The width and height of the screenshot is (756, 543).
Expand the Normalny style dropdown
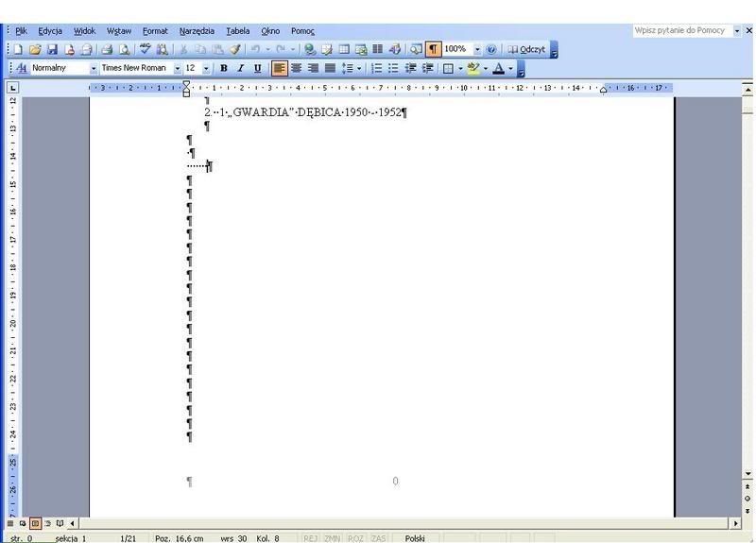coord(94,68)
